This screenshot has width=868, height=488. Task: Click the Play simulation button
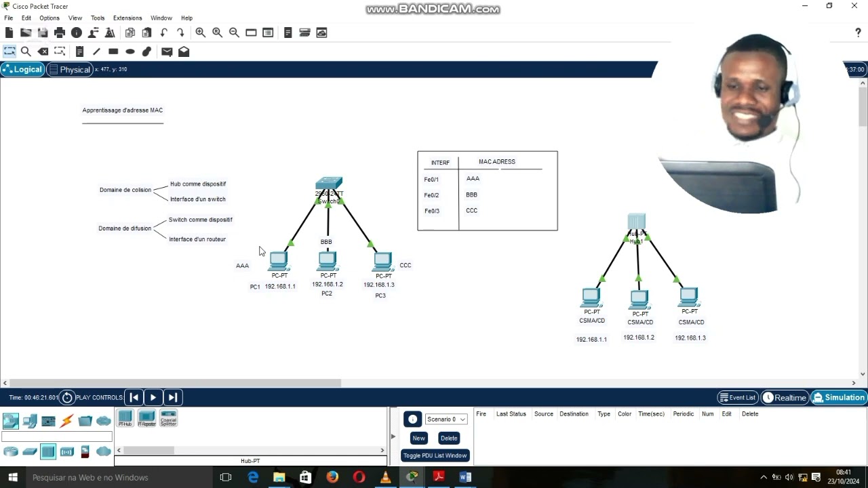(x=153, y=398)
